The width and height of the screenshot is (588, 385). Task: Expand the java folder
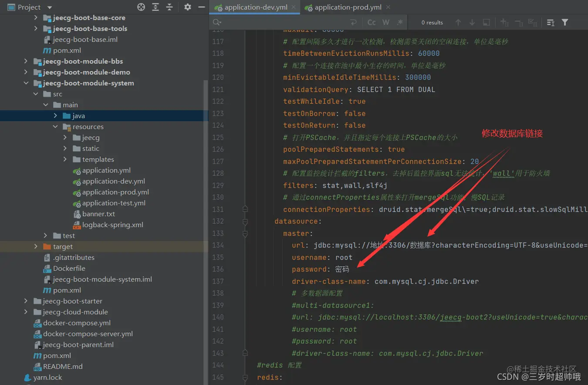click(x=55, y=116)
